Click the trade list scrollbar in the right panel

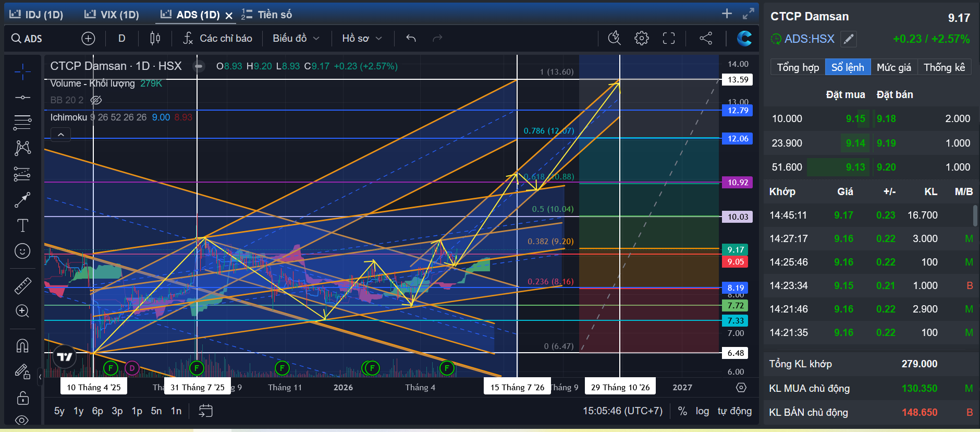coord(975,215)
